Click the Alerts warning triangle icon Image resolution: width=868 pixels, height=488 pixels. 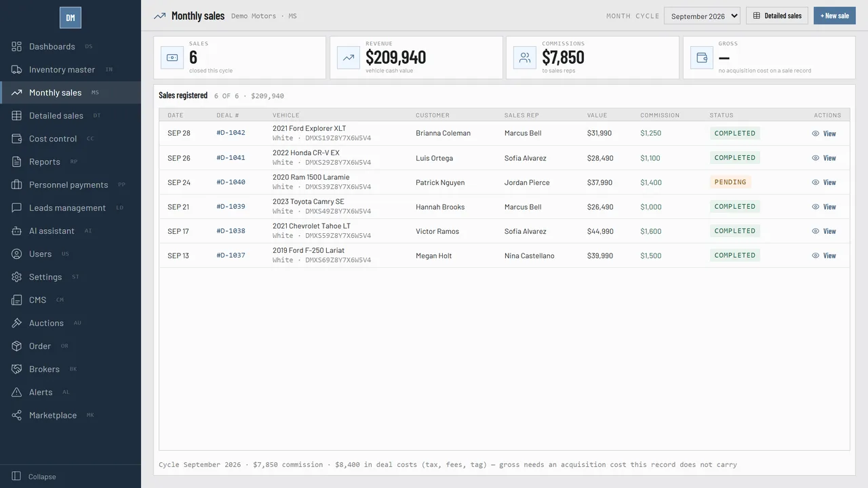pyautogui.click(x=16, y=392)
